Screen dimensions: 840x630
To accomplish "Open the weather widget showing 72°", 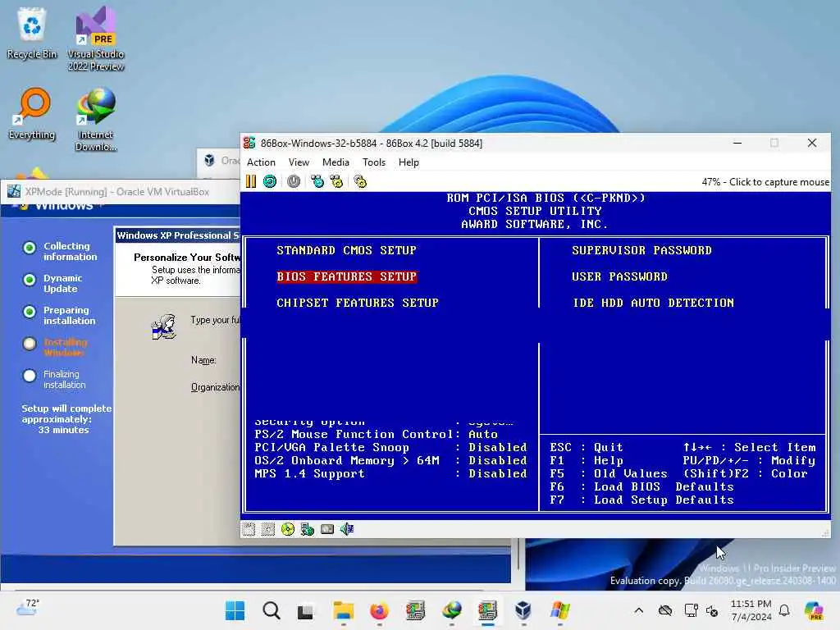I will point(27,607).
